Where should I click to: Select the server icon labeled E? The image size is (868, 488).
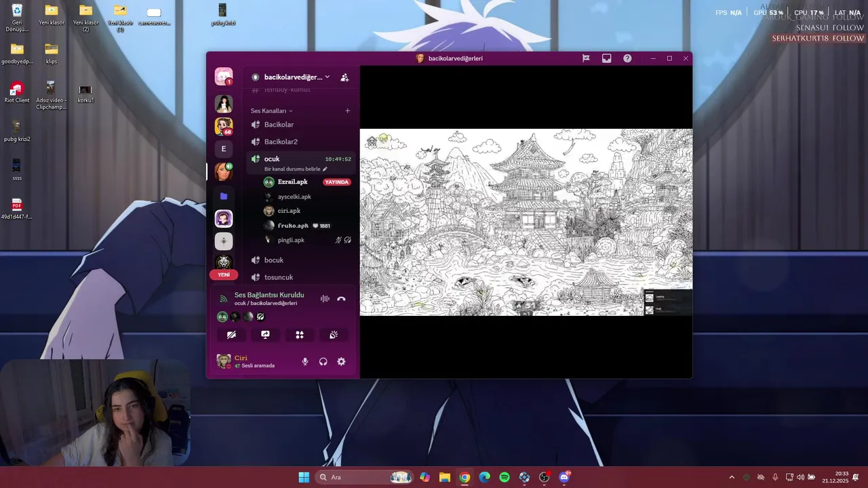(x=224, y=148)
